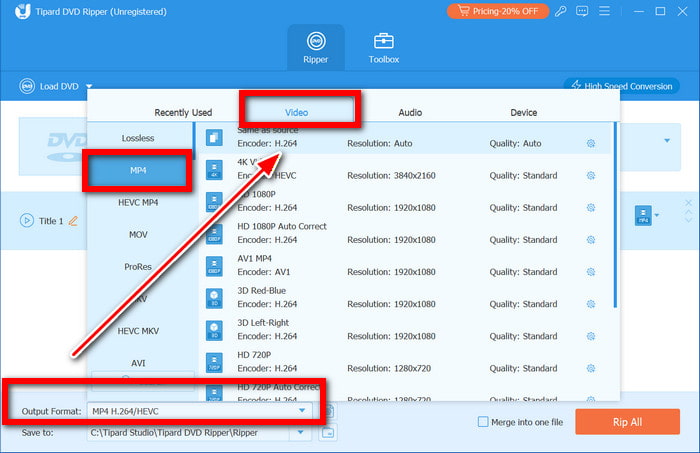Open the feedback chat icon
700x453 pixels.
[583, 12]
